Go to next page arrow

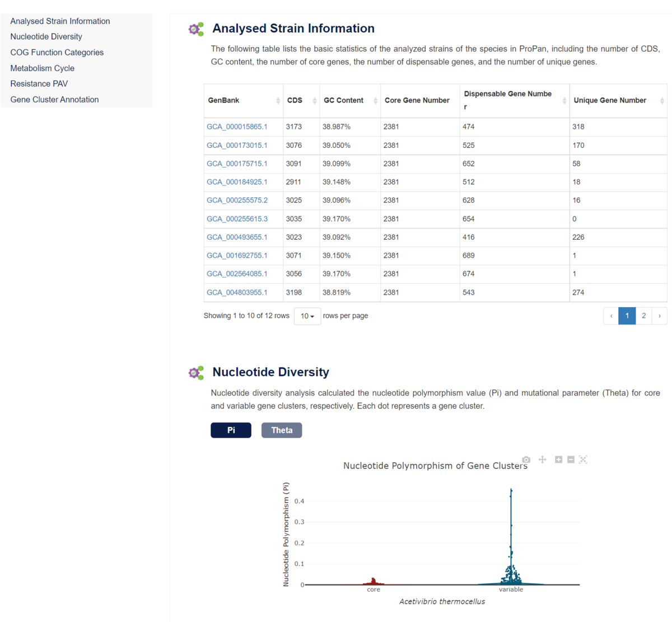pyautogui.click(x=660, y=316)
